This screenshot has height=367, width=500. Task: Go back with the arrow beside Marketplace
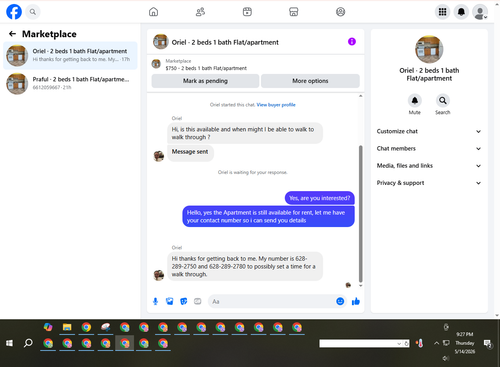coord(12,34)
